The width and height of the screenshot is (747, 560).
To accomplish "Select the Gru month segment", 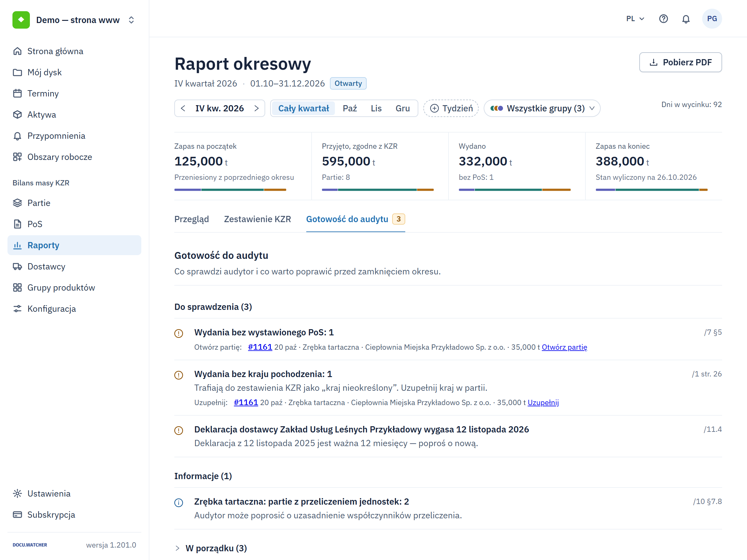I will pyautogui.click(x=402, y=108).
